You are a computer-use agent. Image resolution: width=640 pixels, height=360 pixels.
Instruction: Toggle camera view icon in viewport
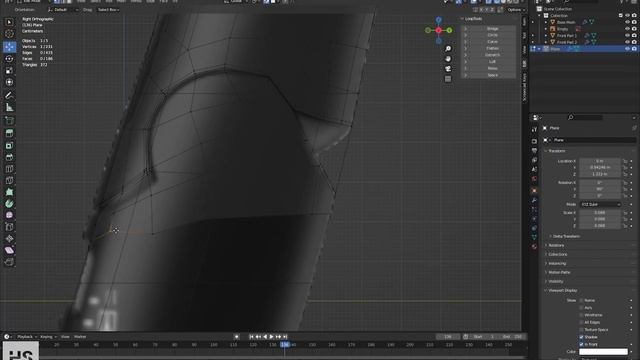[448, 69]
